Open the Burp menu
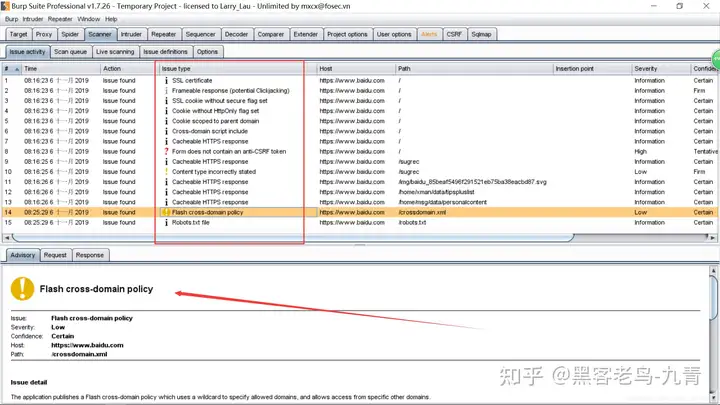The image size is (720, 405). pyautogui.click(x=11, y=19)
